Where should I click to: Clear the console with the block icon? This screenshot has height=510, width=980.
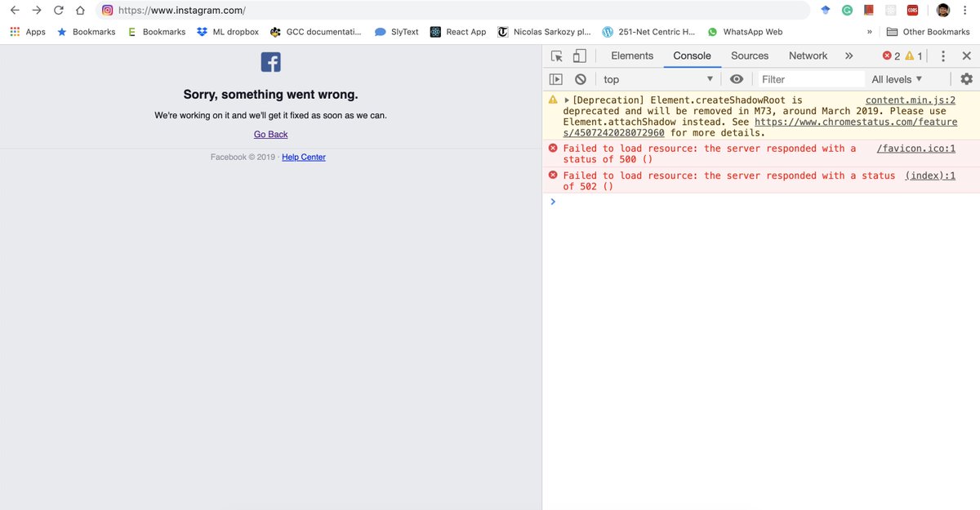pos(580,79)
